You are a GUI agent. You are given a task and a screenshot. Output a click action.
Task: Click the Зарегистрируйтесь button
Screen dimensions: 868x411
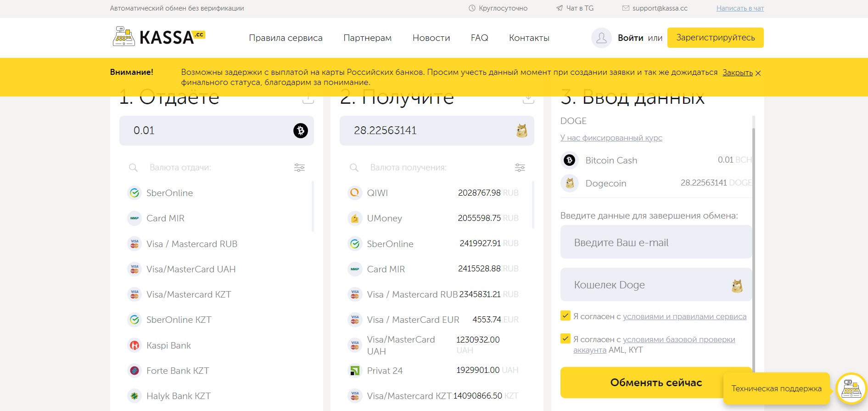pos(715,38)
